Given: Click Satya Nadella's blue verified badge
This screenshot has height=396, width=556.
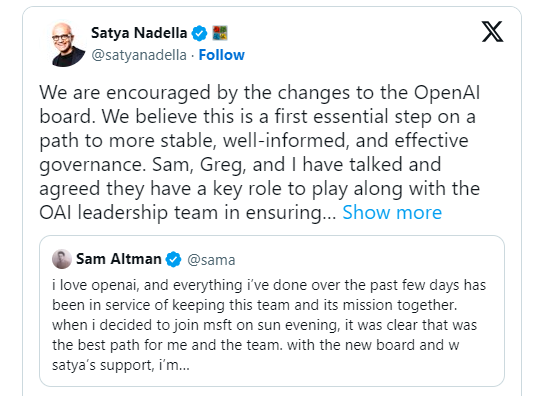Looking at the screenshot, I should [x=199, y=33].
